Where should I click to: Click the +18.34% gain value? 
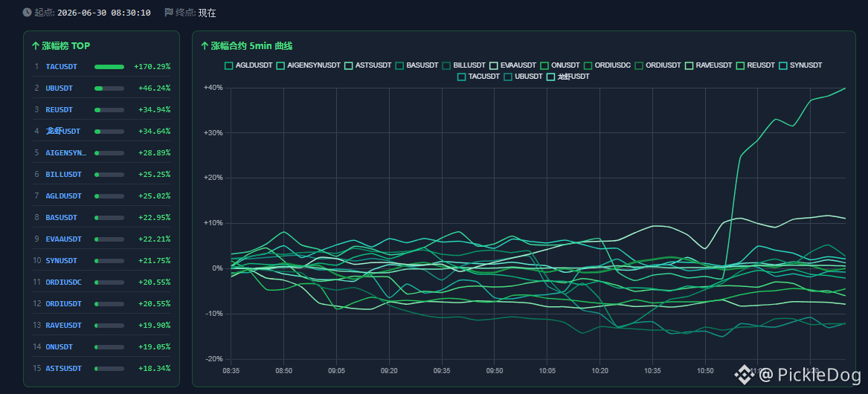point(155,369)
